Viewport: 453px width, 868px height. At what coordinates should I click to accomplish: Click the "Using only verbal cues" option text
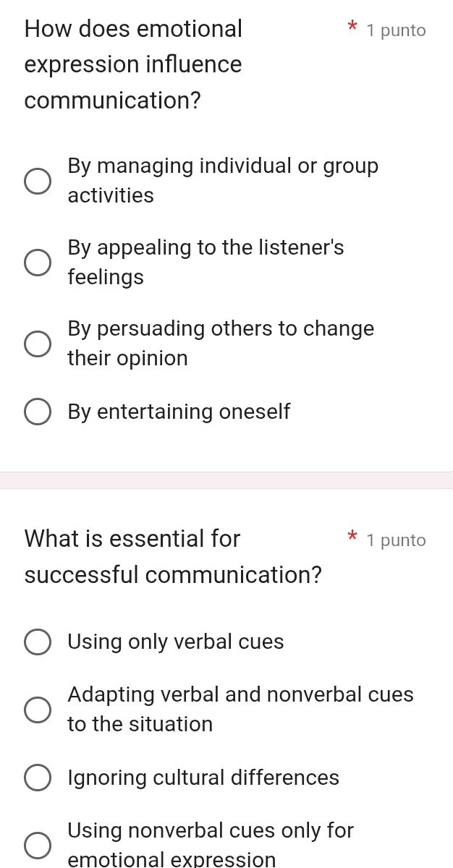[176, 642]
